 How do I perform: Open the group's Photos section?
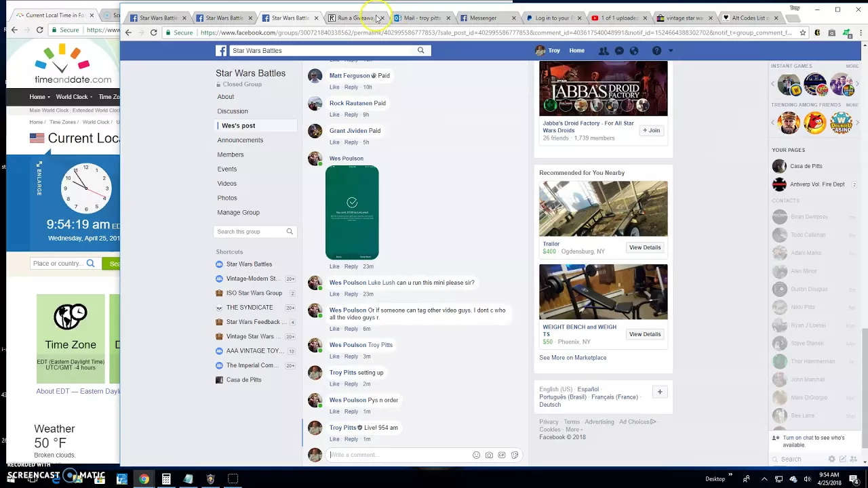click(x=227, y=198)
